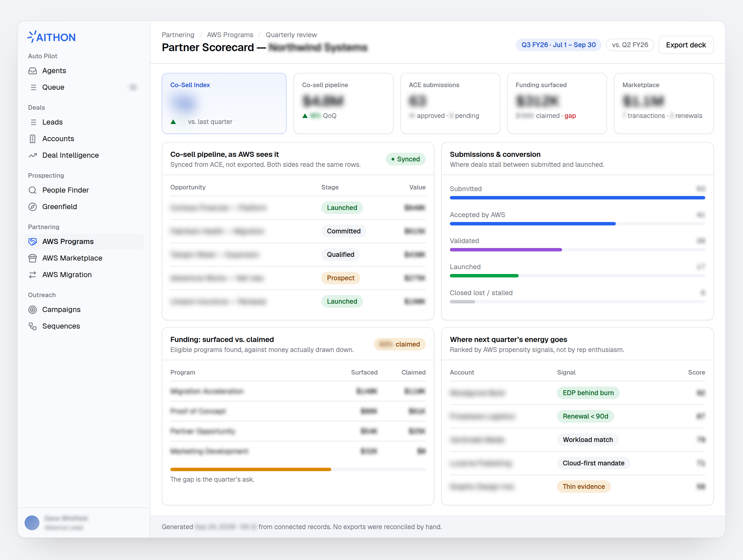
Task: Click the Launched green progress bar
Action: coord(484,276)
